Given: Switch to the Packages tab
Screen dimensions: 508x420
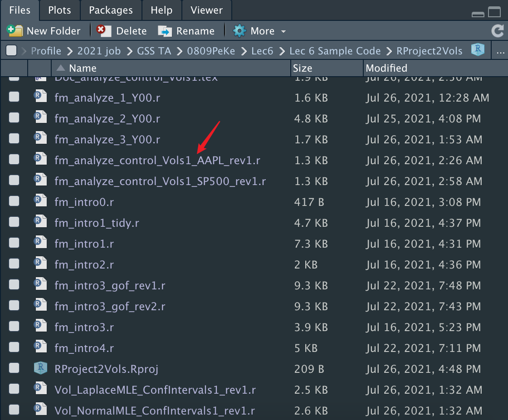Looking at the screenshot, I should 111,10.
